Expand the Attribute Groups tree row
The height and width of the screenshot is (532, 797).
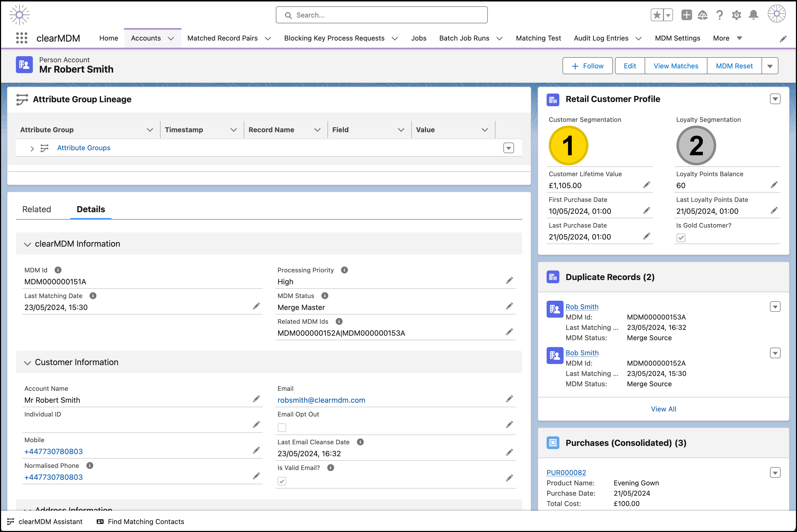[32, 149]
